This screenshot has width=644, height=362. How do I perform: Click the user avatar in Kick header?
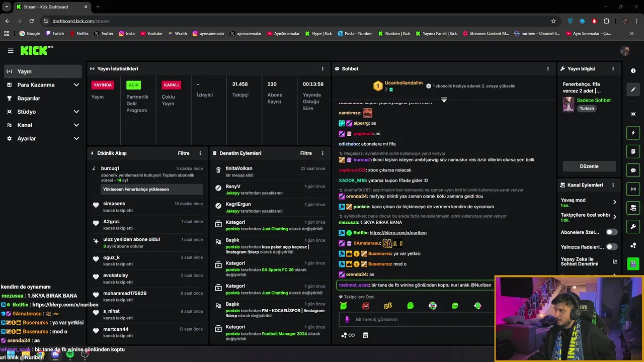[625, 51]
